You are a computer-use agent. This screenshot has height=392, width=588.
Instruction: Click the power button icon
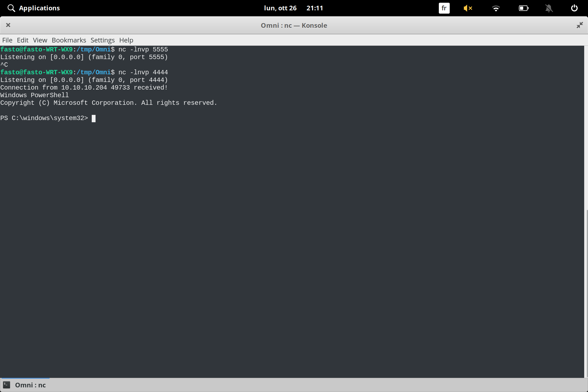(574, 8)
